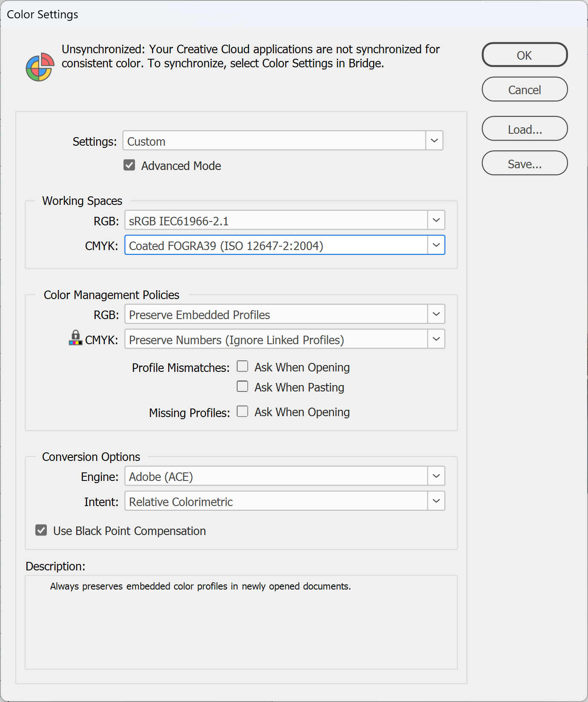Click the OK button
The height and width of the screenshot is (702, 588).
tap(525, 55)
